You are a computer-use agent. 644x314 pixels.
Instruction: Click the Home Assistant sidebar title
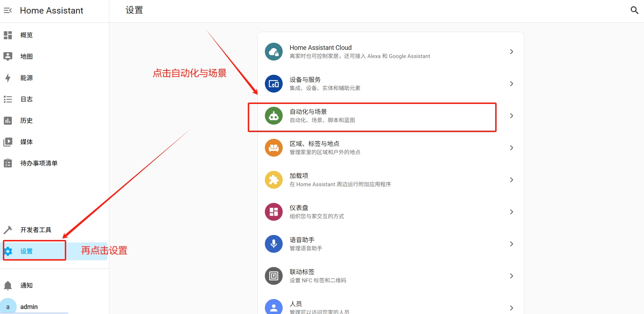52,10
